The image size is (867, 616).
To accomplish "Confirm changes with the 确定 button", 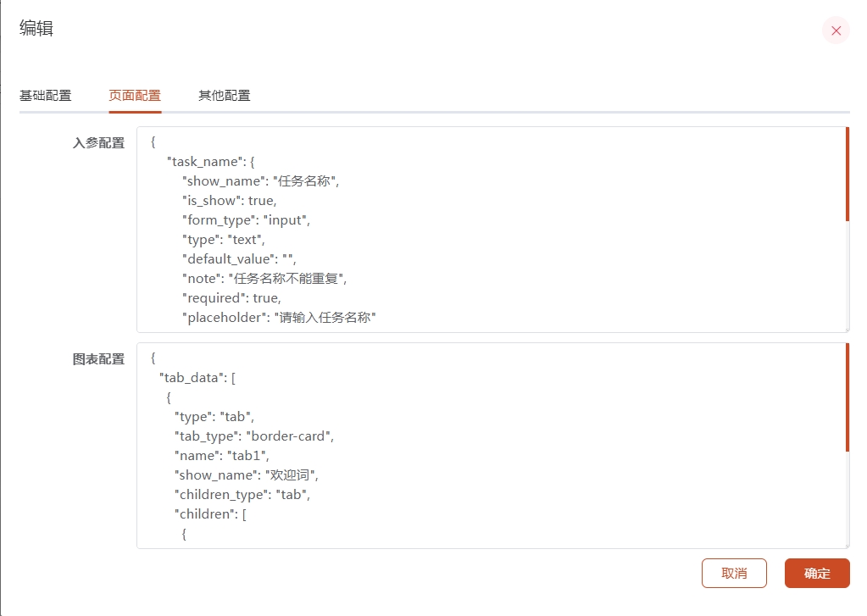I will 817,573.
